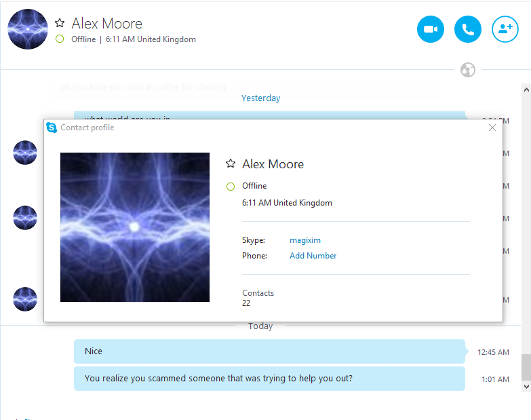Image resolution: width=531 pixels, height=420 pixels.
Task: Select the 'Nice' message bubble
Action: pos(269,351)
